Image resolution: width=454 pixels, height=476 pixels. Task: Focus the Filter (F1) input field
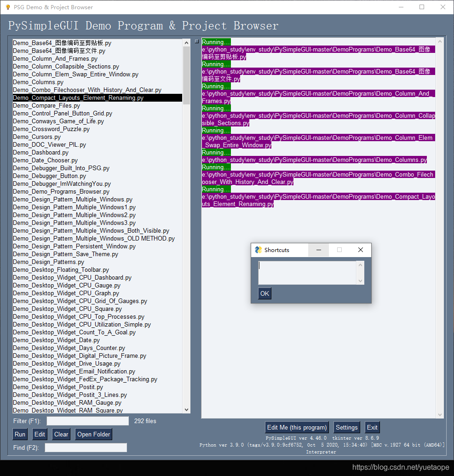coord(87,421)
